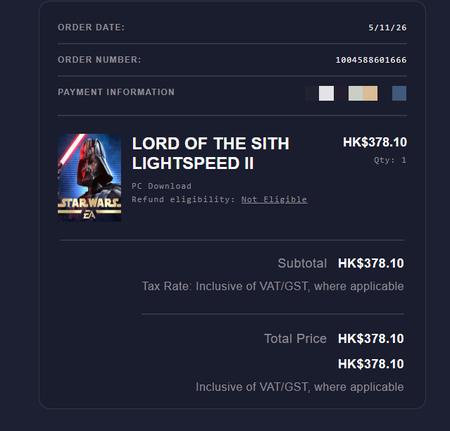Click the EA logo on the cover art
Image resolution: width=450 pixels, height=431 pixels.
coord(89,215)
